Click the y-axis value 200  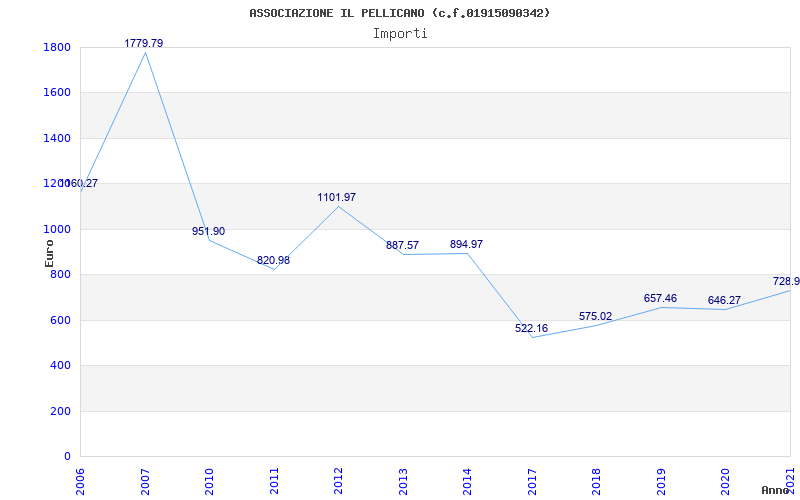[x=60, y=411]
